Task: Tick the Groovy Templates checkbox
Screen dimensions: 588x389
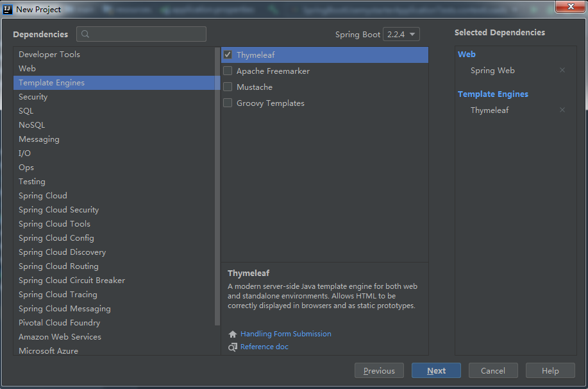Action: (x=228, y=103)
